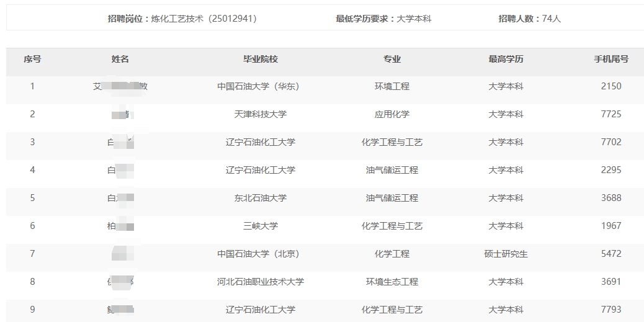
Task: Click the 招聘人数 74人 text
Action: click(530, 19)
